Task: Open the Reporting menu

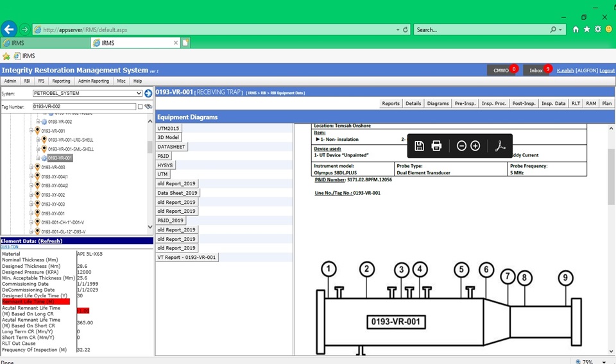Action: click(61, 81)
